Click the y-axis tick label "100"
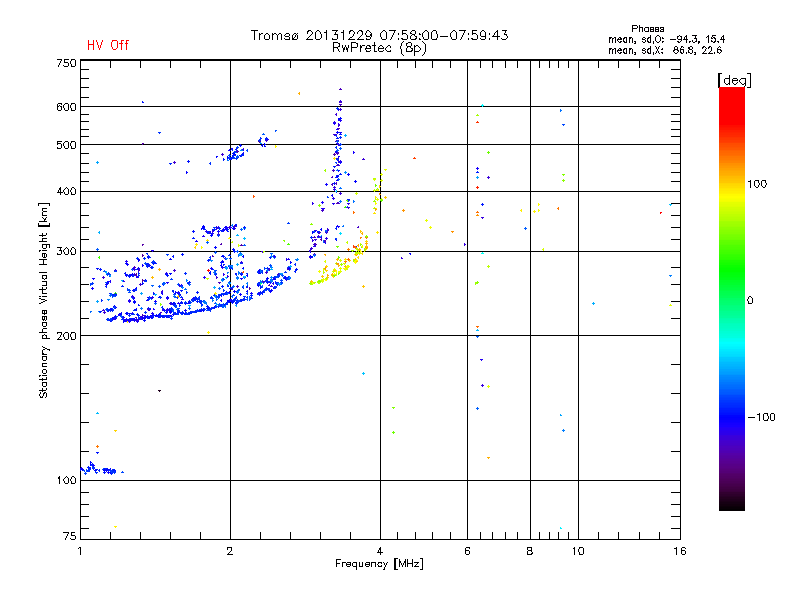This screenshot has height=600, width=800. click(x=66, y=481)
